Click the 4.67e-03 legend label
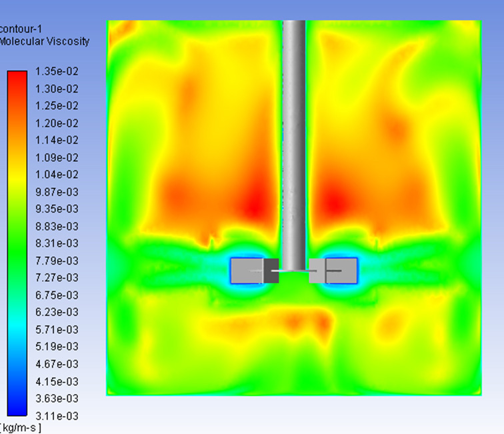Image resolution: width=504 pixels, height=434 pixels. tap(57, 364)
